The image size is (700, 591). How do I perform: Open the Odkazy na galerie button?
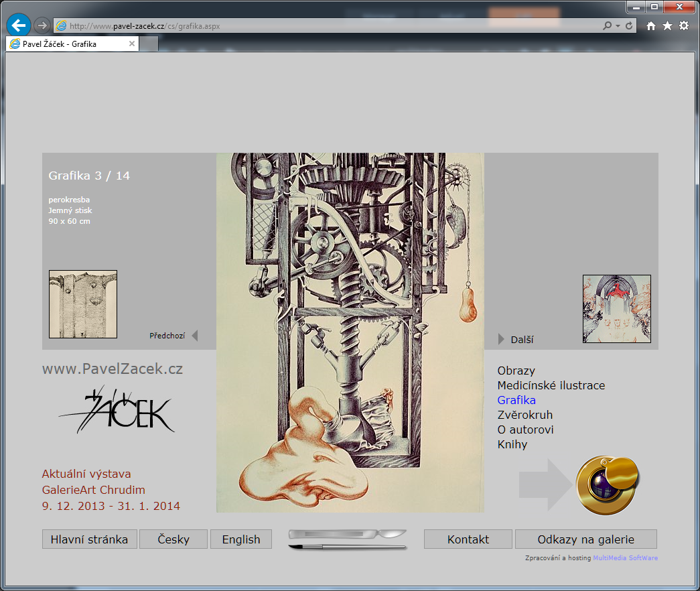click(585, 539)
